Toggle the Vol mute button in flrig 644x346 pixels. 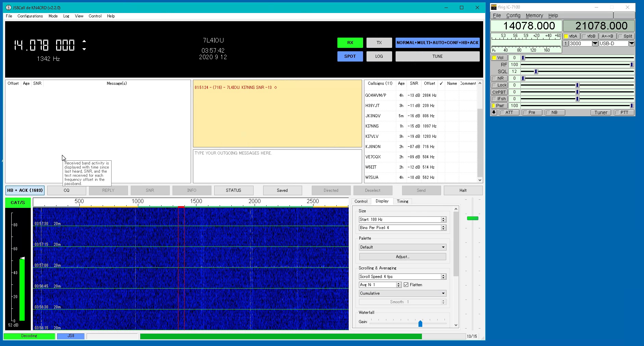pos(499,58)
